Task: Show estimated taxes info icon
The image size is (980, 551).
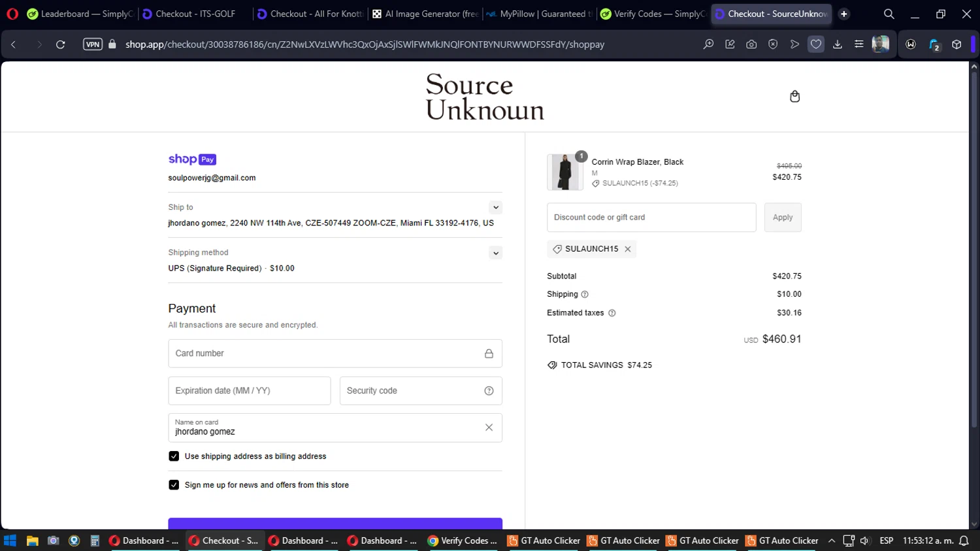Action: [612, 313]
